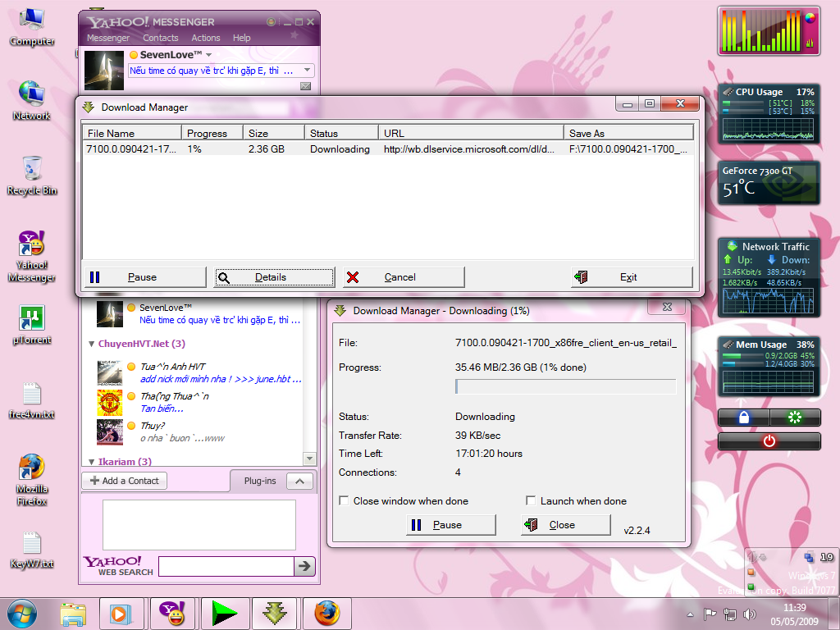Click the blue lock gadget button

743,418
